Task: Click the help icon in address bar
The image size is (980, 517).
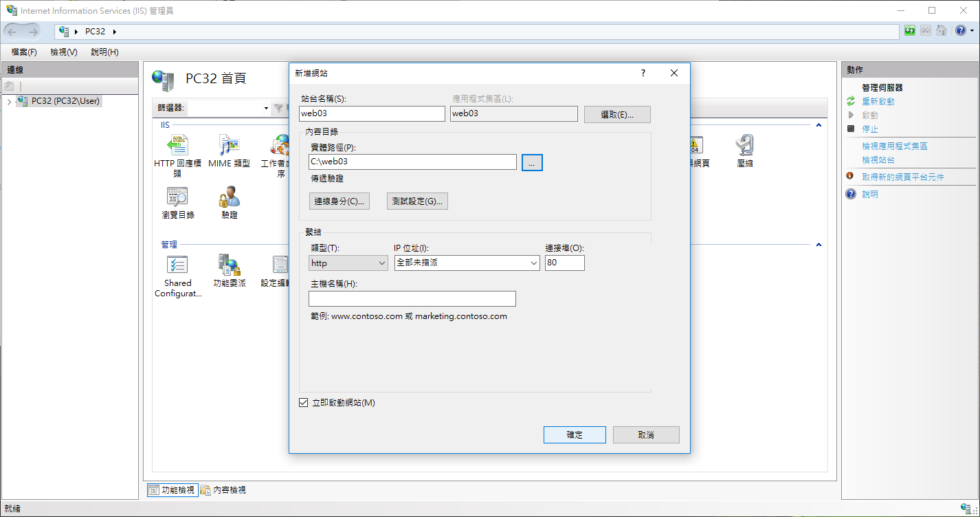Action: (961, 31)
